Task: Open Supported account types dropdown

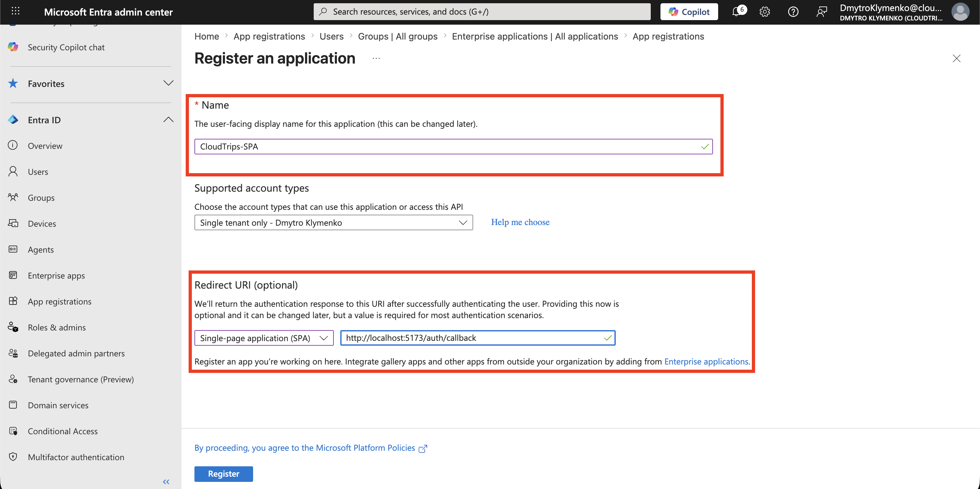Action: tap(334, 223)
